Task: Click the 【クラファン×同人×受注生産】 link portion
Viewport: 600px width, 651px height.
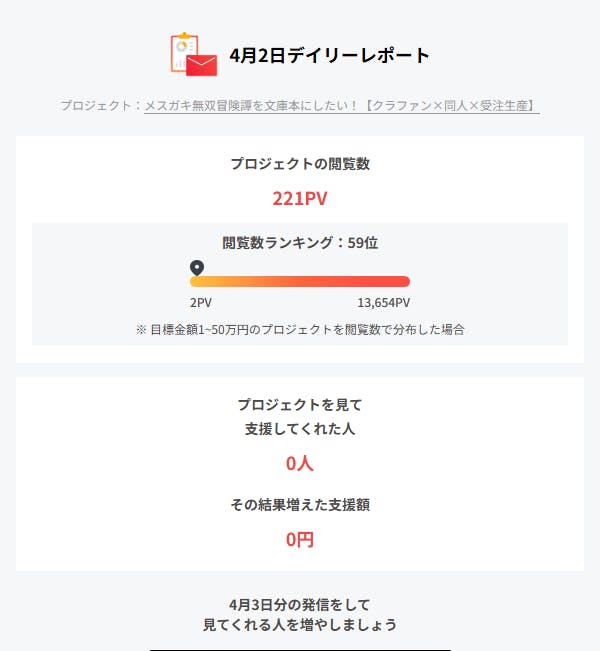Action: 450,105
